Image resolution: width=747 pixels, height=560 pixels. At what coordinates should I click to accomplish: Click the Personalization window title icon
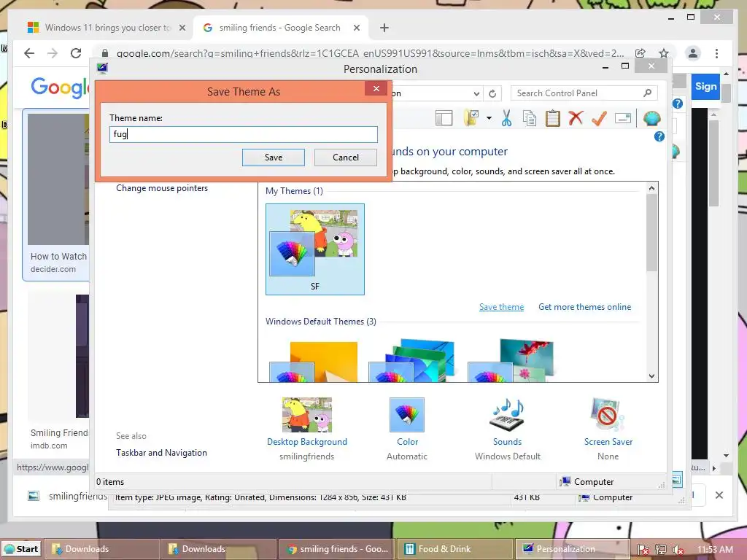[x=102, y=68]
